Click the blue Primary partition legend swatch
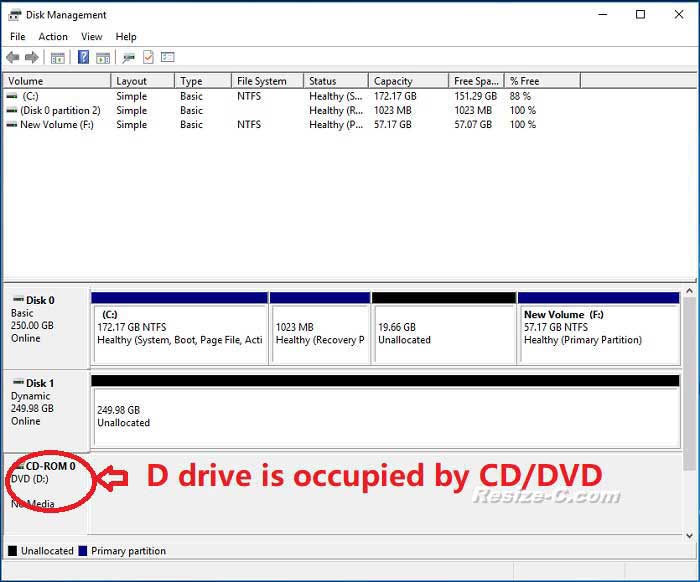Image resolution: width=700 pixels, height=582 pixels. coord(83,551)
